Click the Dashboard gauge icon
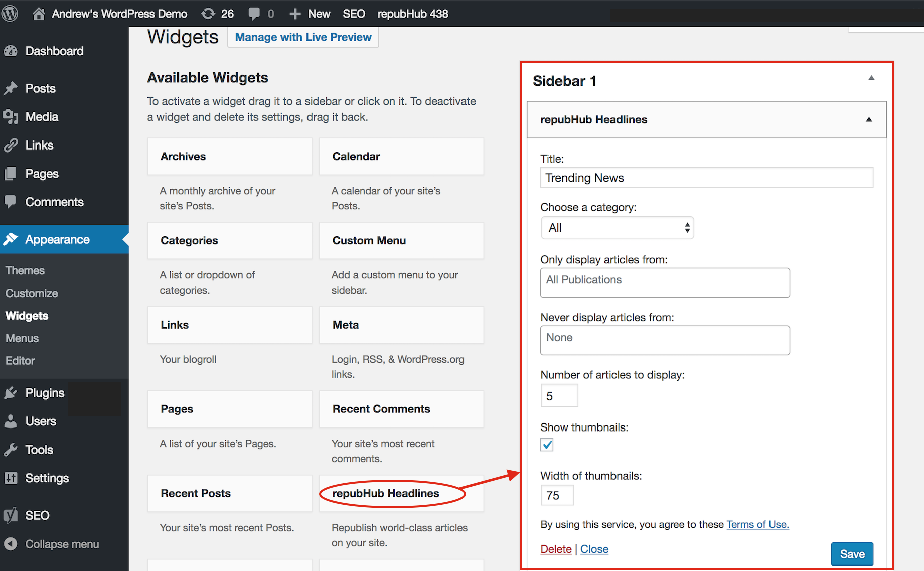Screen dimensions: 924x571 (11, 51)
